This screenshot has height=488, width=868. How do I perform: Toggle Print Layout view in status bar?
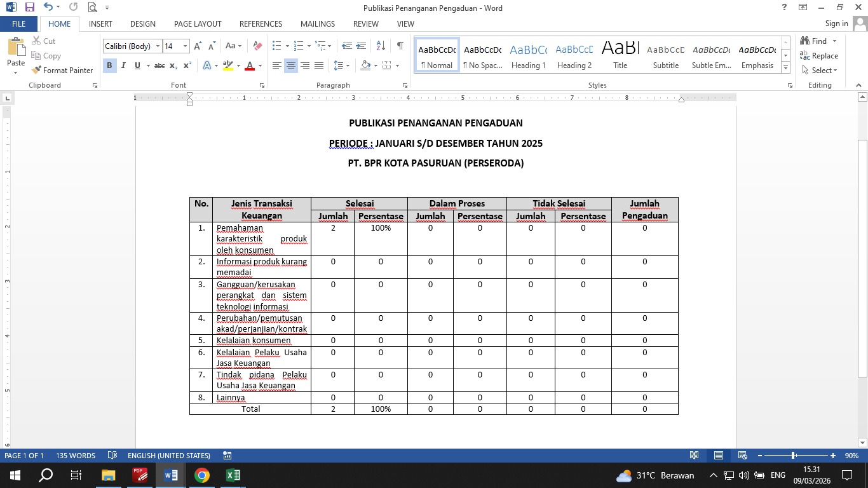[x=719, y=456]
